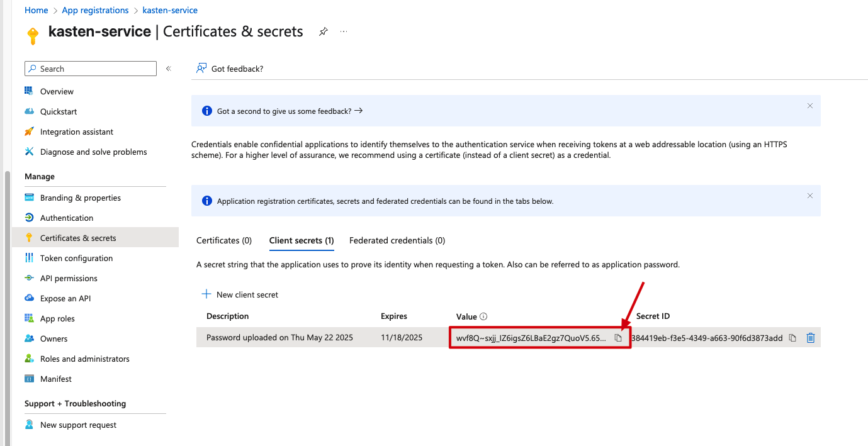Open the ellipsis more options in title
868x446 pixels.
(344, 31)
